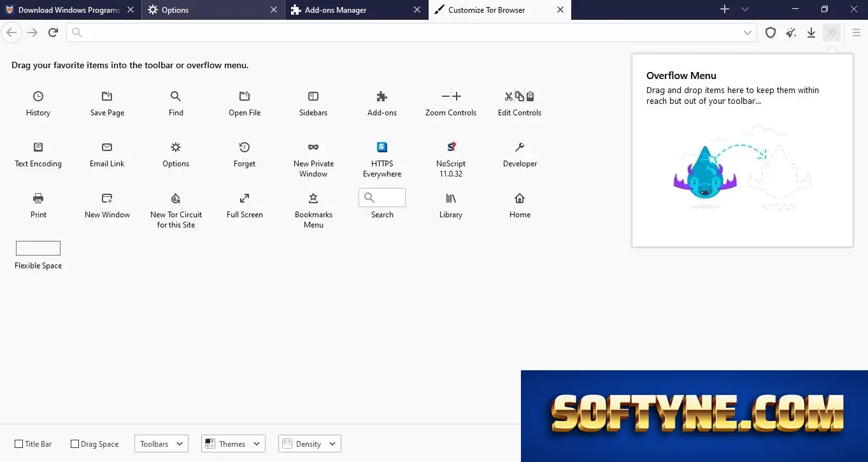Expand the Themes dropdown

(x=233, y=444)
